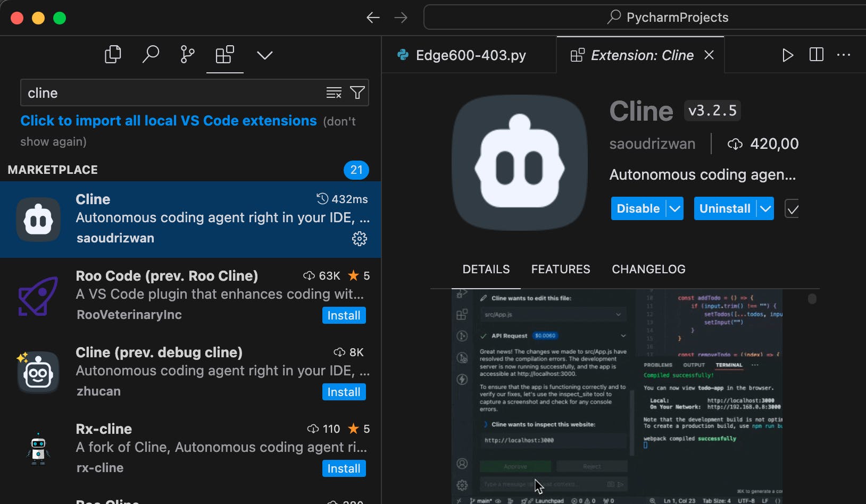Open the Cline demo screenshot image

tap(617, 397)
